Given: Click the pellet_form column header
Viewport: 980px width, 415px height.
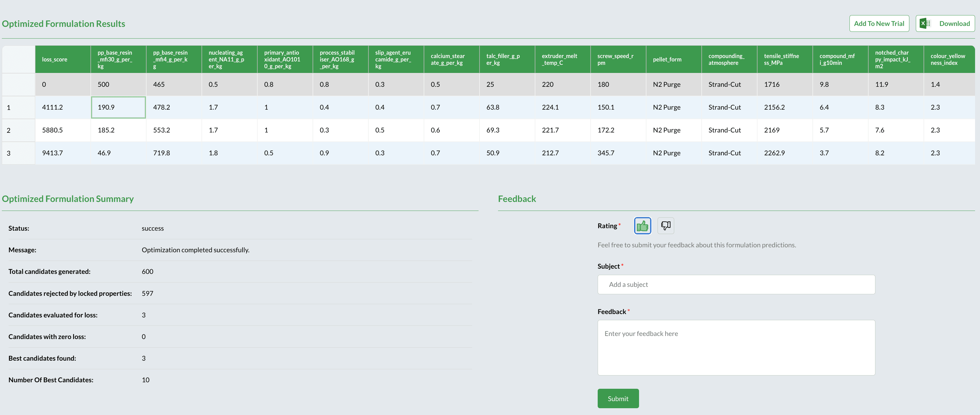Looking at the screenshot, I should [x=673, y=59].
